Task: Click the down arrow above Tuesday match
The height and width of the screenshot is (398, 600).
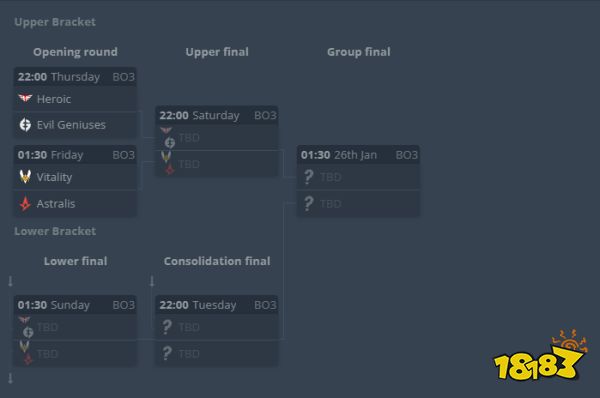Action: (x=152, y=281)
